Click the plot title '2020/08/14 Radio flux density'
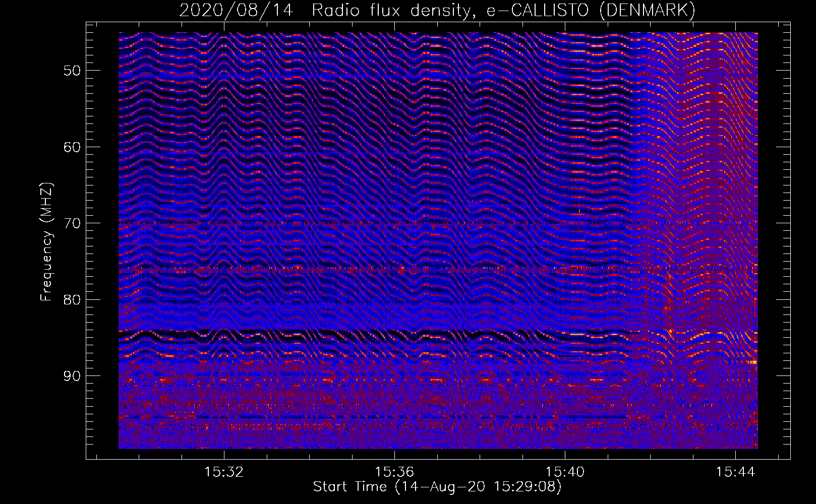The width and height of the screenshot is (816, 504). click(437, 10)
